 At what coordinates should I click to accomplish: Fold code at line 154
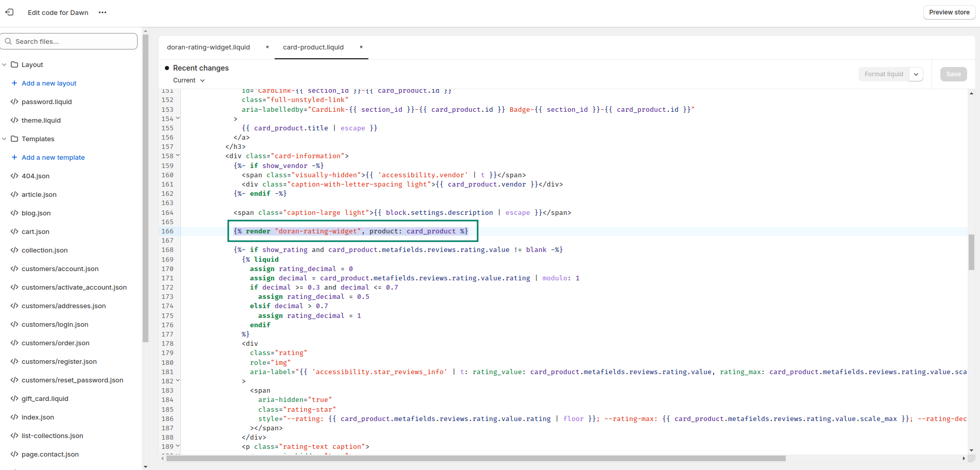click(178, 119)
